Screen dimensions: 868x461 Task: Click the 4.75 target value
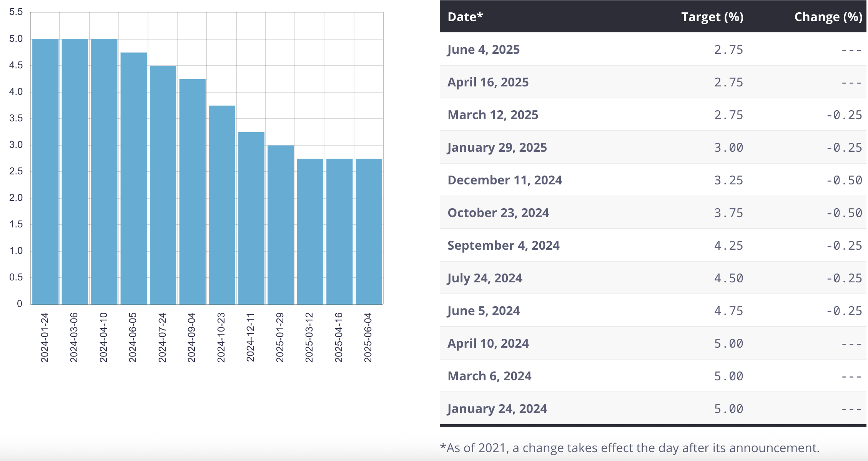coord(728,311)
